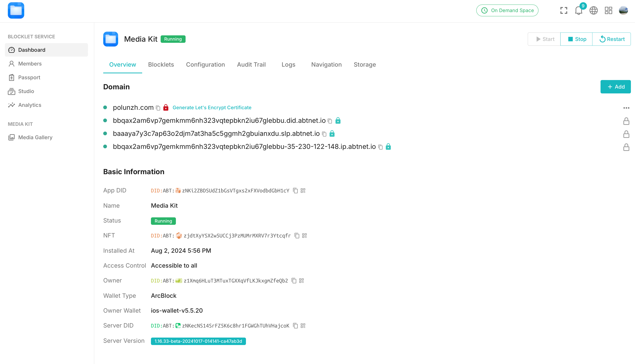Click lock icon for ip.abtnet.io row

pyautogui.click(x=626, y=147)
